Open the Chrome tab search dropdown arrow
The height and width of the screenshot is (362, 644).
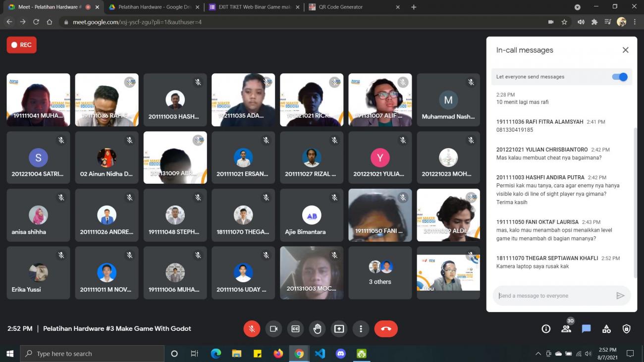coord(577,7)
